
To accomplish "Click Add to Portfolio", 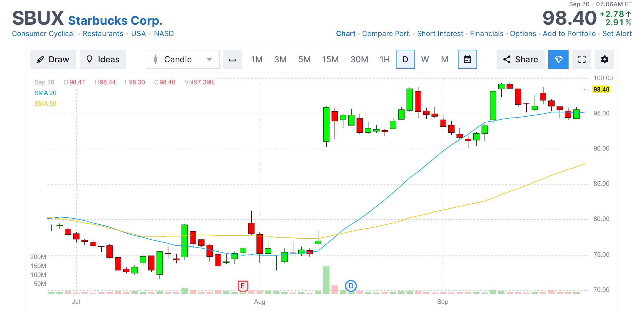I will (569, 34).
